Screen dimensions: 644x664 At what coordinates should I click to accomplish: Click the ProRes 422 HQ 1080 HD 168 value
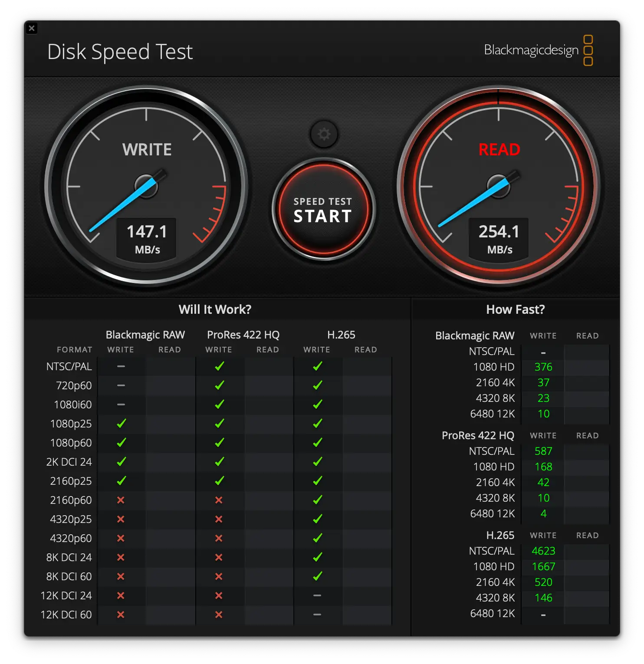point(543,467)
